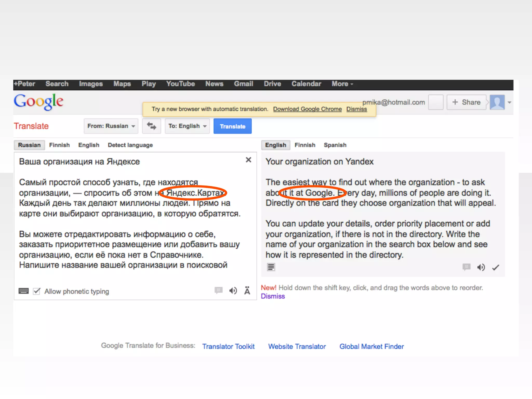Viewport: 532px width, 399px height.
Task: Open Maps in the top bar
Action: tap(122, 84)
